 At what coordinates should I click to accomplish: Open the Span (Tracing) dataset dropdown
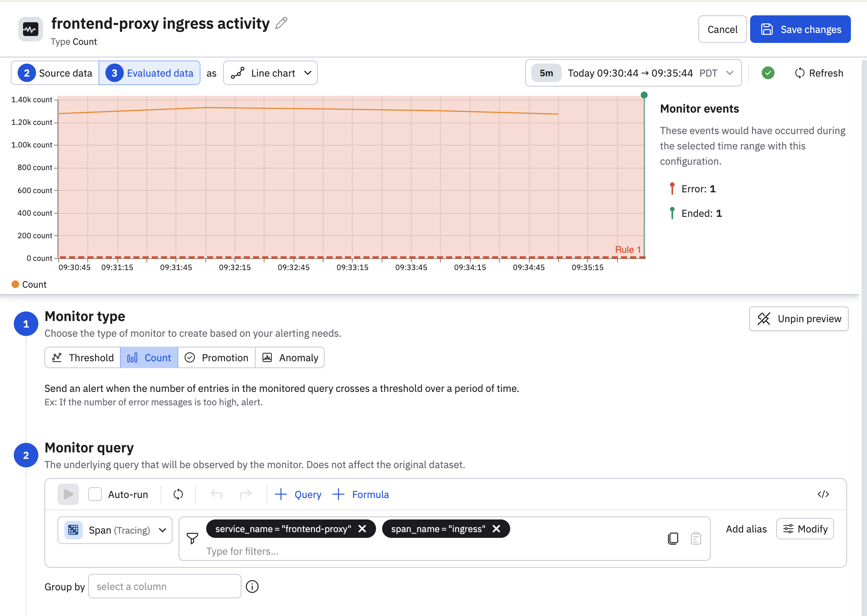(x=115, y=530)
